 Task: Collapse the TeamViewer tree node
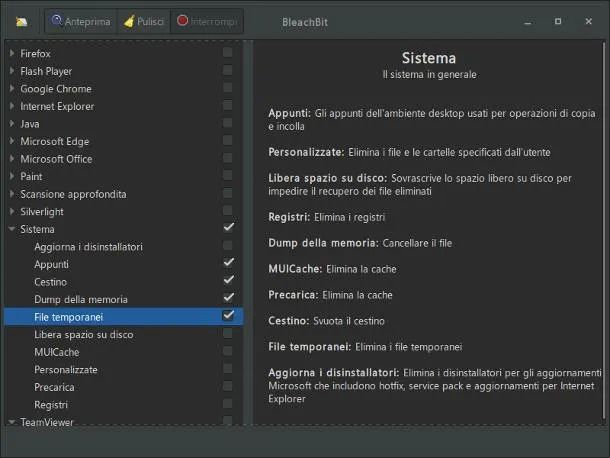tap(12, 422)
